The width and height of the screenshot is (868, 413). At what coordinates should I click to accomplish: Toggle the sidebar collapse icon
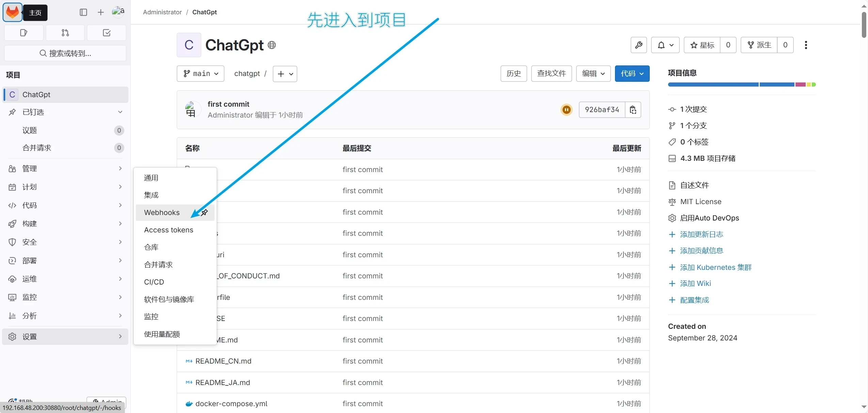(x=83, y=13)
